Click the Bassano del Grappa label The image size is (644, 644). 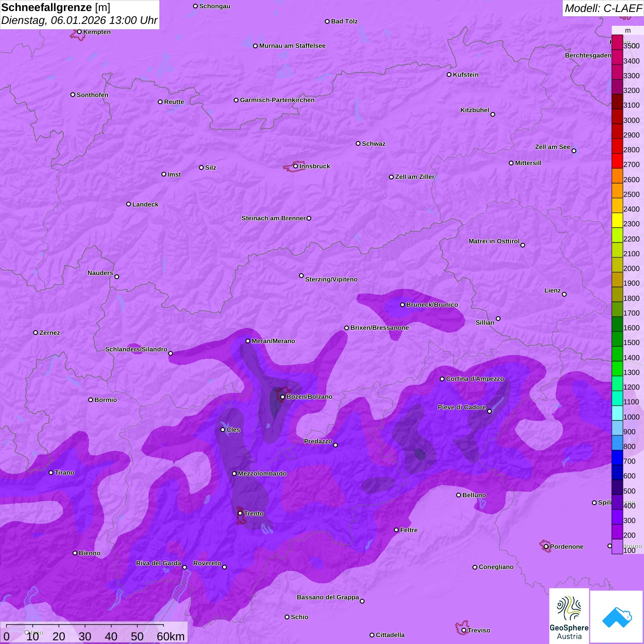click(328, 597)
